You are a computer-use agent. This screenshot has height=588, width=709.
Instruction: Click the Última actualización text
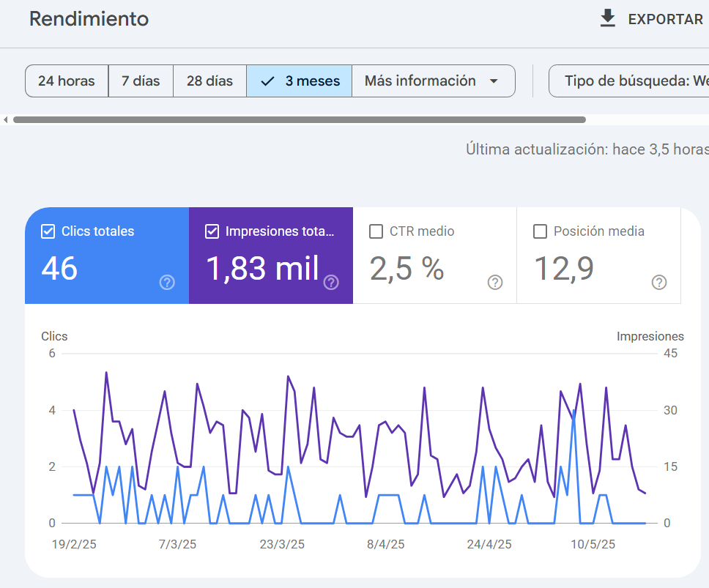tap(587, 149)
